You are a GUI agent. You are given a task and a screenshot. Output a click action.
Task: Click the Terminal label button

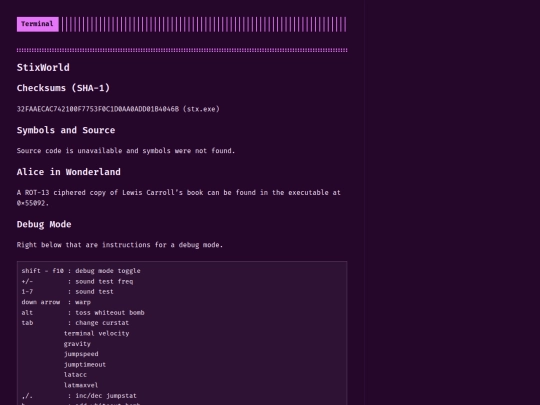(x=38, y=24)
